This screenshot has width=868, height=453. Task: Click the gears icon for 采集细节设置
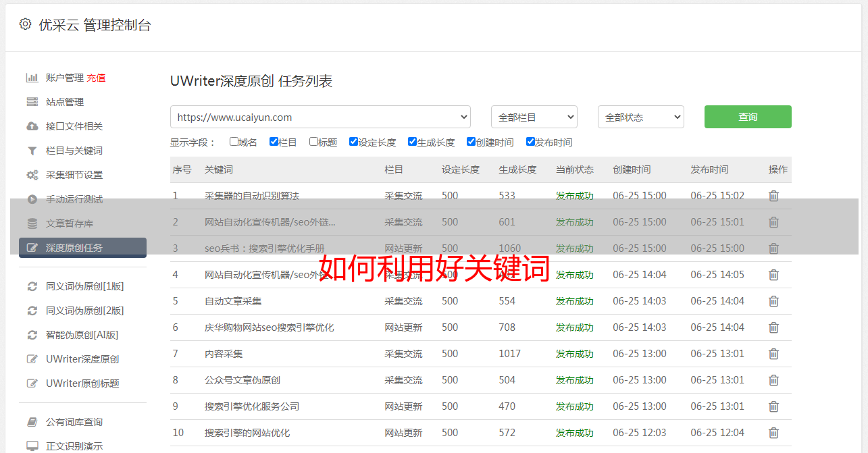[x=32, y=175]
